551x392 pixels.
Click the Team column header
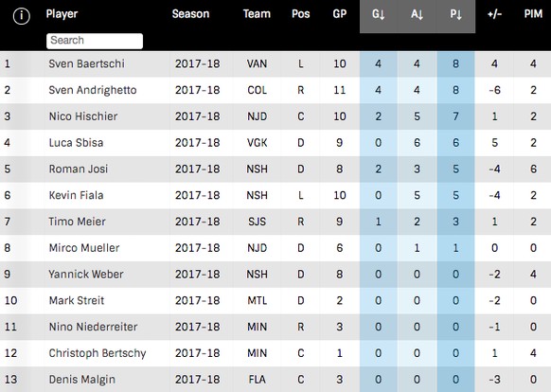(x=257, y=14)
